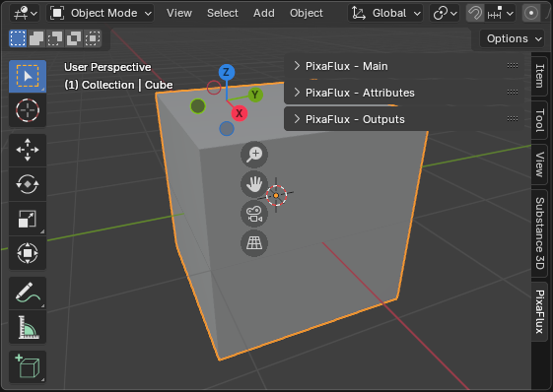Expand PixaFlux - Outputs panel
This screenshot has width=553, height=392.
point(403,119)
